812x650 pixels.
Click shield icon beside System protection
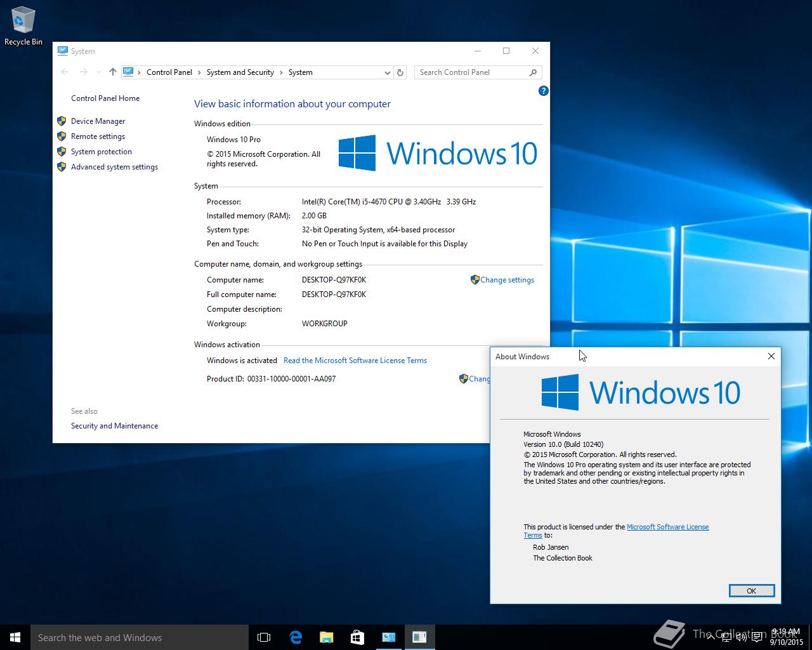point(62,151)
